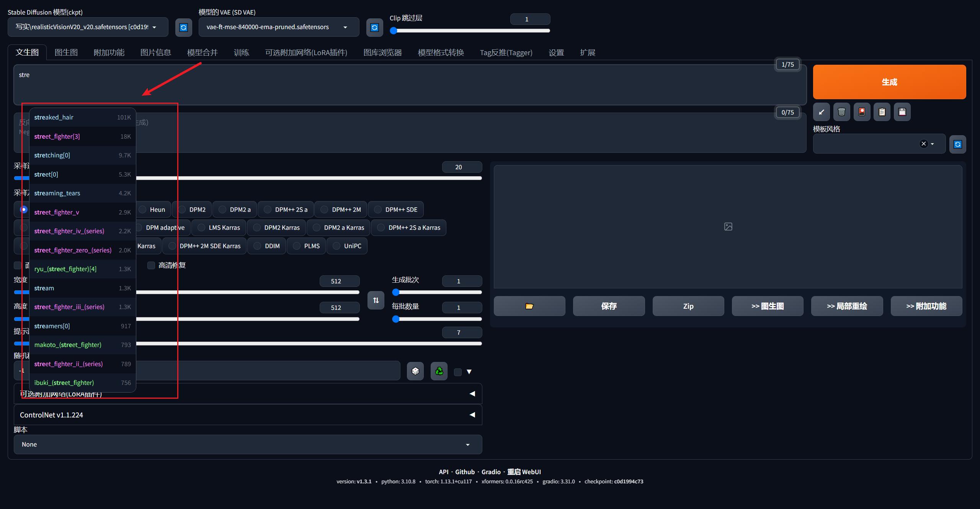The image size is (980, 509).
Task: Swap width and height with arrows button
Action: 376,300
